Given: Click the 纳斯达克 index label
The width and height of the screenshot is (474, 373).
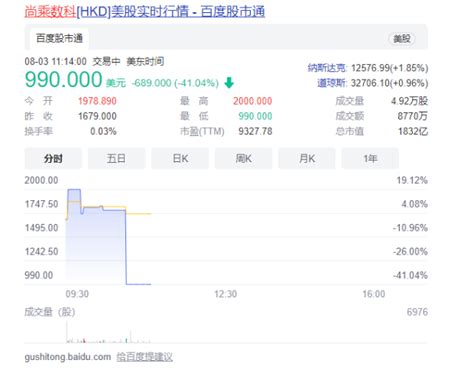Looking at the screenshot, I should coord(327,68).
